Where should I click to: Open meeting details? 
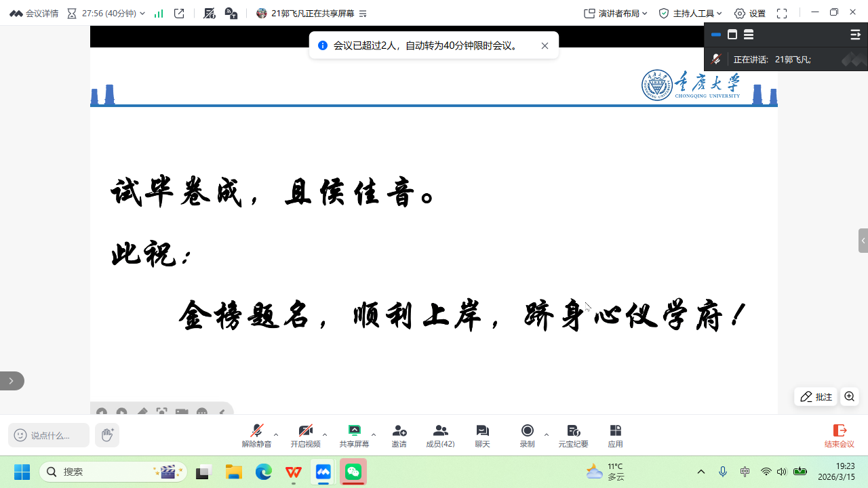(x=34, y=14)
